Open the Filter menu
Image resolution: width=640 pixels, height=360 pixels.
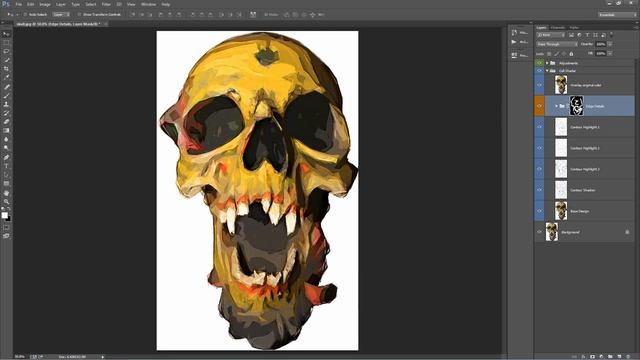[x=106, y=4]
